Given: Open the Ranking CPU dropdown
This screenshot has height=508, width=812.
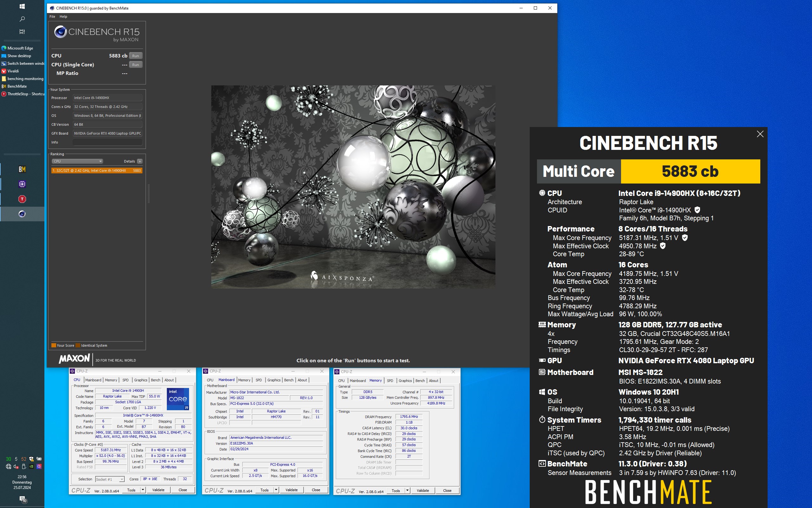Looking at the screenshot, I should point(77,161).
